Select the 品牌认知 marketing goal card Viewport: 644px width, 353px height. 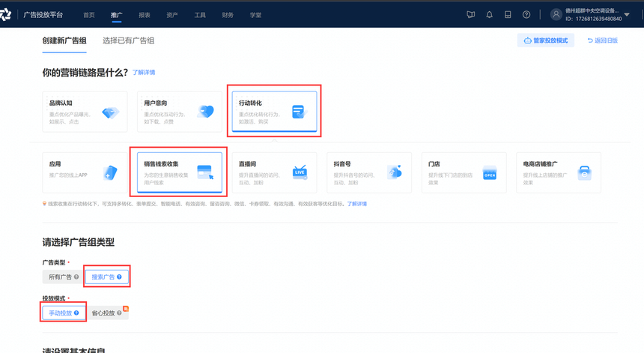pos(81,111)
